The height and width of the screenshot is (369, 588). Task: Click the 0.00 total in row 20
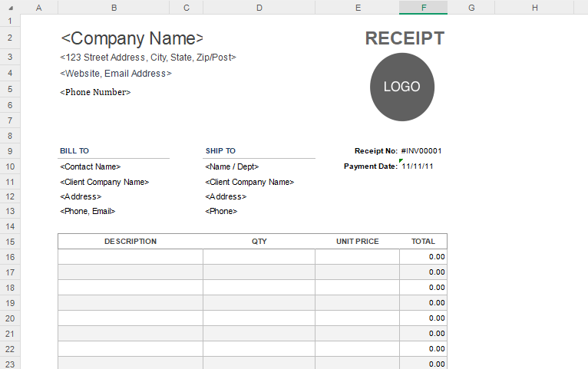437,318
